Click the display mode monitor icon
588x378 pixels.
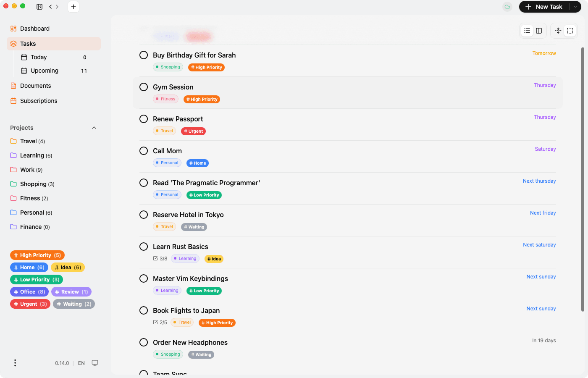pyautogui.click(x=95, y=362)
